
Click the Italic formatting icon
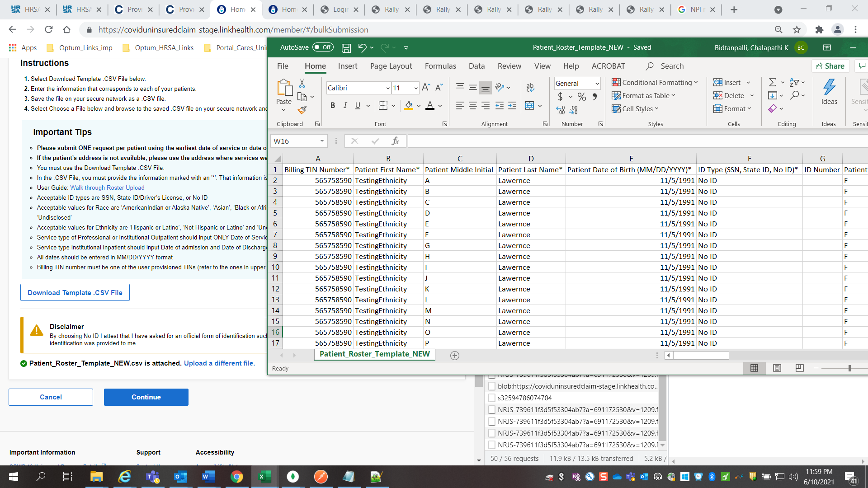pyautogui.click(x=345, y=106)
